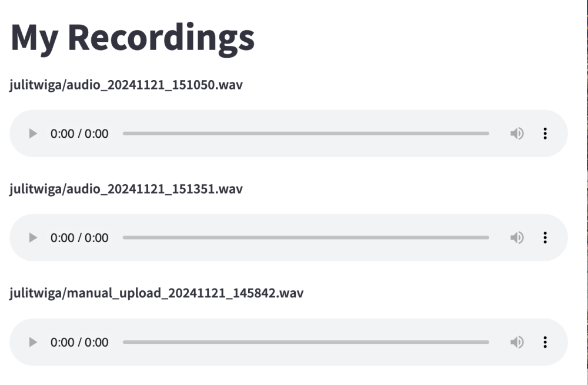Click the seek bar of audio_20241121_151050.wav
This screenshot has height=385, width=588.
click(x=306, y=134)
